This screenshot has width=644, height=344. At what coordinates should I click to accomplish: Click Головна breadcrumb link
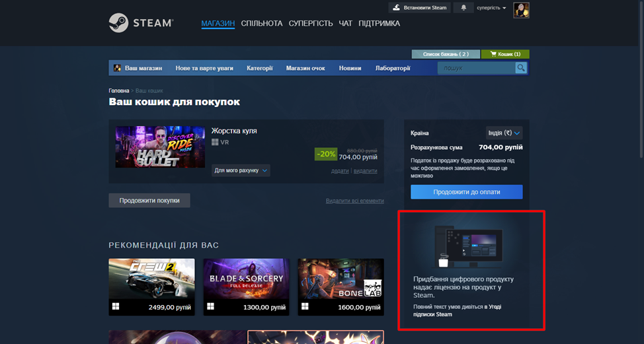click(x=119, y=90)
